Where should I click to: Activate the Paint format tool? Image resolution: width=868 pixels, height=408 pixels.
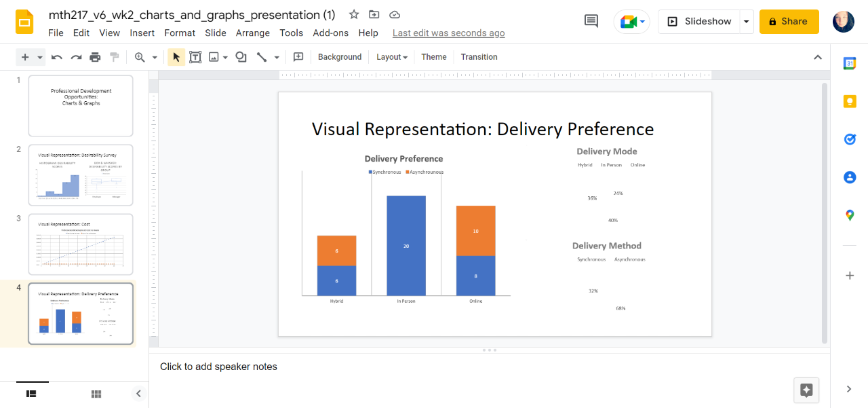(115, 56)
